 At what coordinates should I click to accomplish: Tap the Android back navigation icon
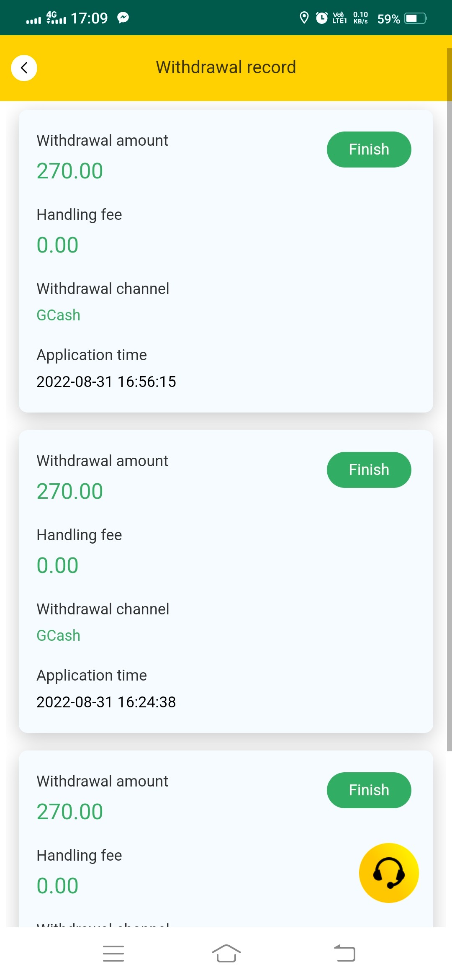pyautogui.click(x=344, y=954)
